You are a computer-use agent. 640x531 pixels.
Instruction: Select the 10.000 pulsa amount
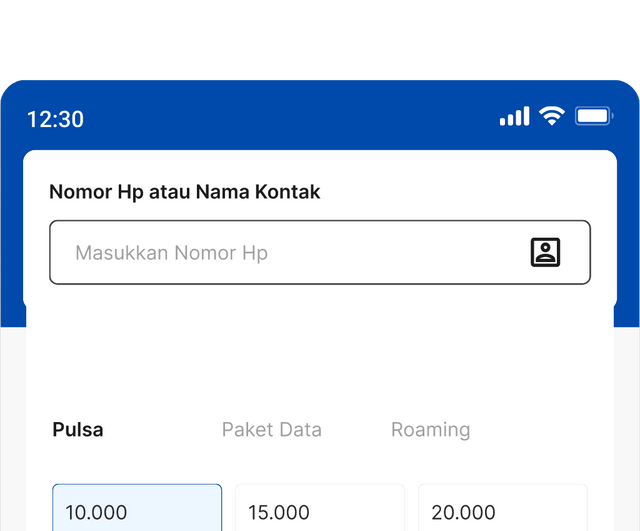coord(137,508)
